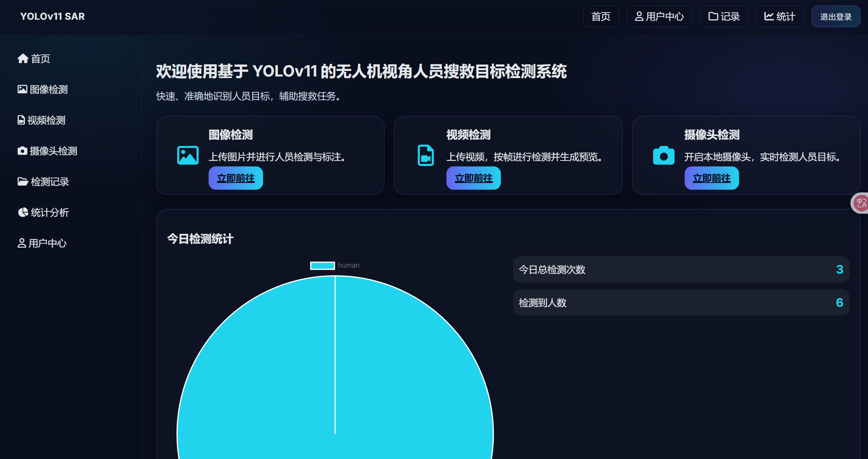Click the 今日检测统计 heading
This screenshot has width=868, height=459.
[x=200, y=239]
